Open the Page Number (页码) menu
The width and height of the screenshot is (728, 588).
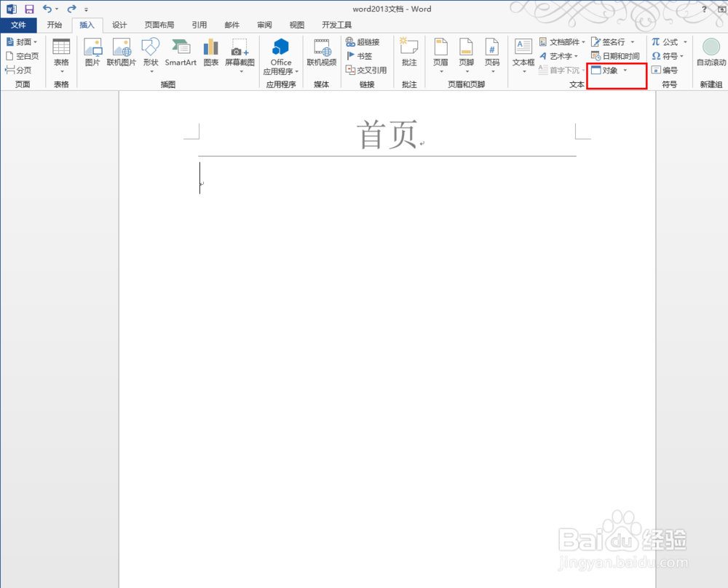coord(492,56)
